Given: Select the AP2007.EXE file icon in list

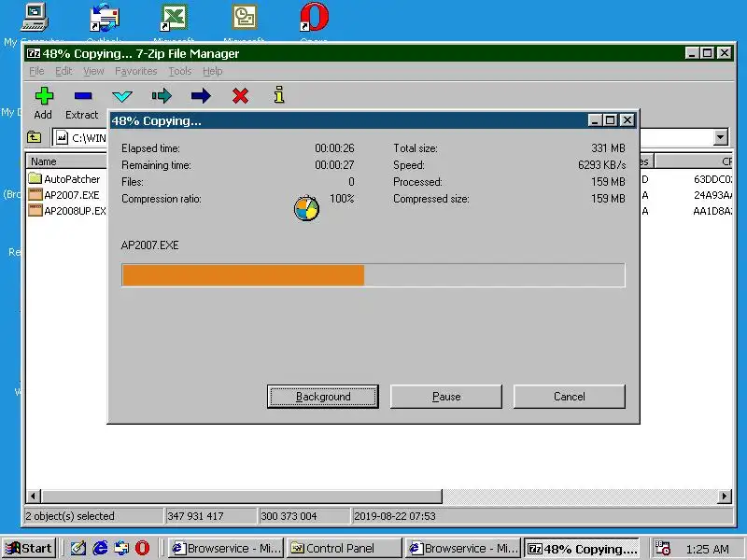Looking at the screenshot, I should 35,194.
